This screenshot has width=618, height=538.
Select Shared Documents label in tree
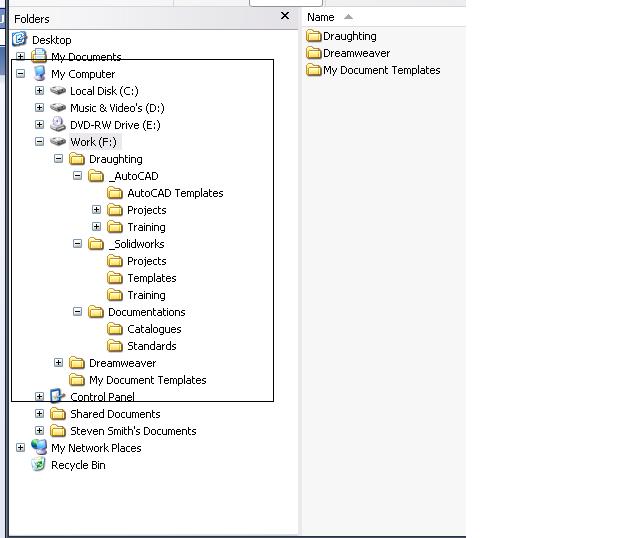[115, 414]
